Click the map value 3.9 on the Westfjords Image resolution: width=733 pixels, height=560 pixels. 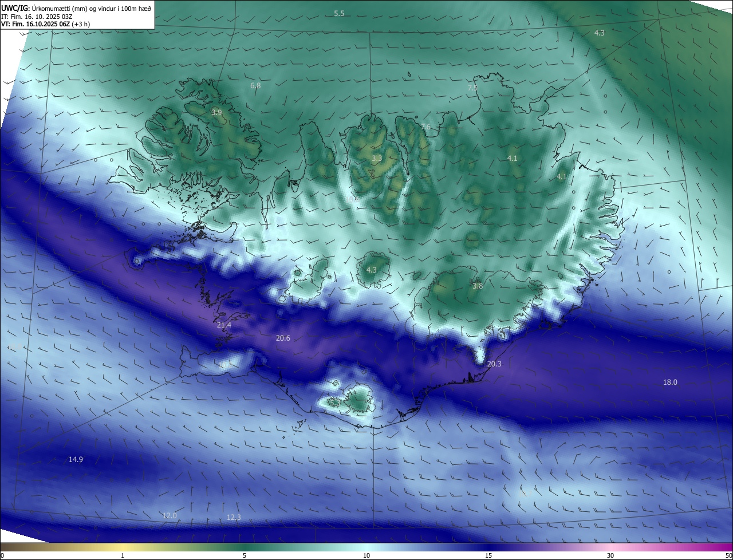(x=216, y=113)
